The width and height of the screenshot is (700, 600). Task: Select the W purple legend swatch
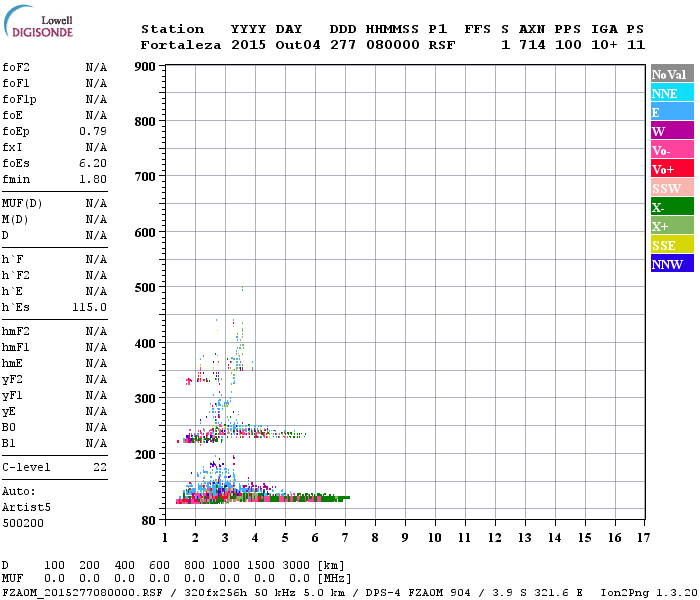[x=672, y=131]
